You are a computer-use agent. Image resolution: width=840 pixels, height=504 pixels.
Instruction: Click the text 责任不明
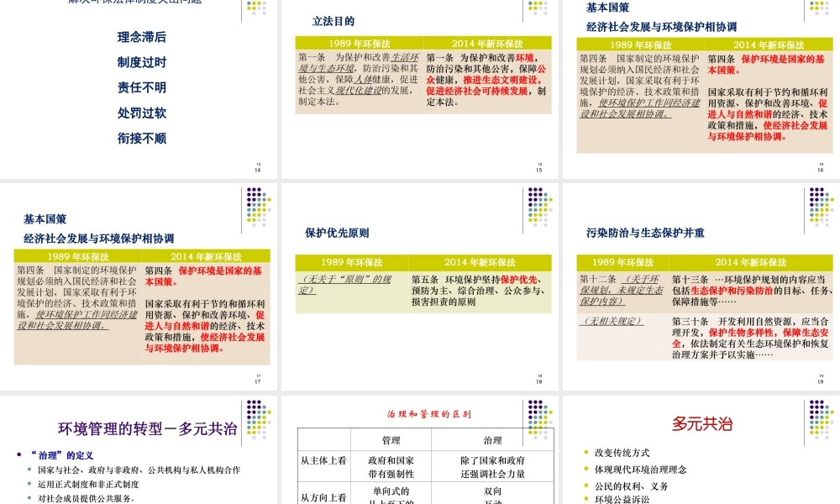(142, 87)
